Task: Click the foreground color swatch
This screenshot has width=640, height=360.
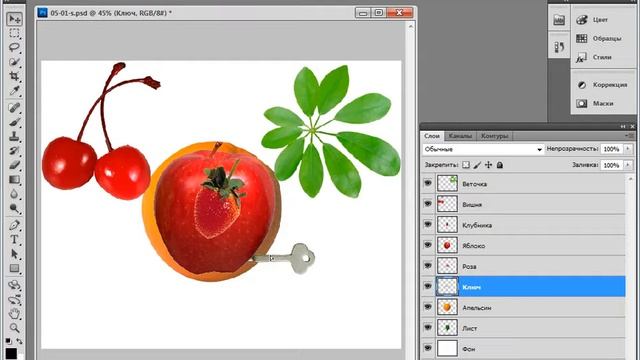Action: (11, 353)
